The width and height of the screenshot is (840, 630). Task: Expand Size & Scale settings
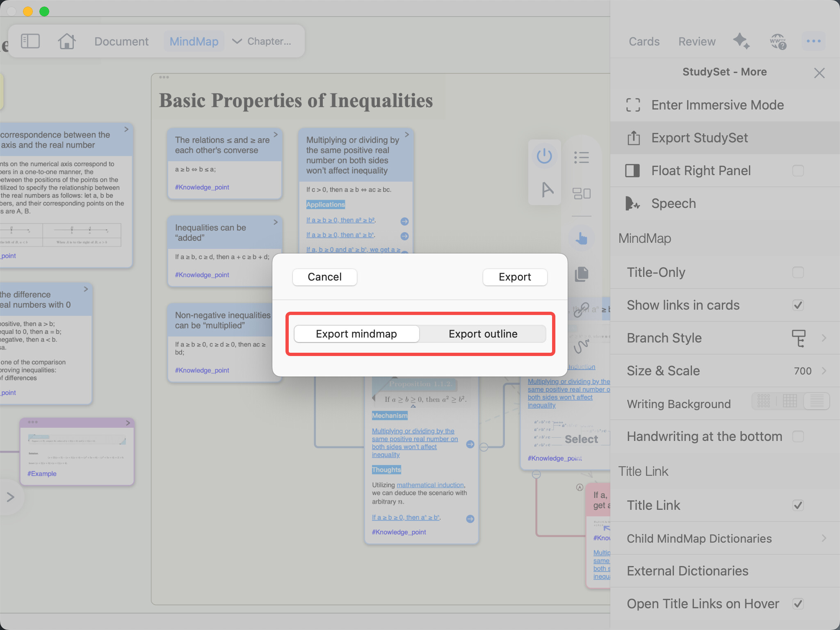point(725,371)
